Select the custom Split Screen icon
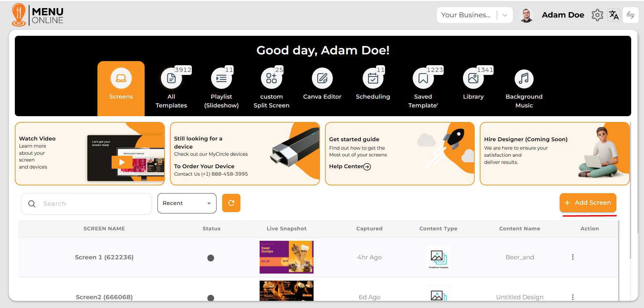This screenshot has height=308, width=644. (271, 79)
